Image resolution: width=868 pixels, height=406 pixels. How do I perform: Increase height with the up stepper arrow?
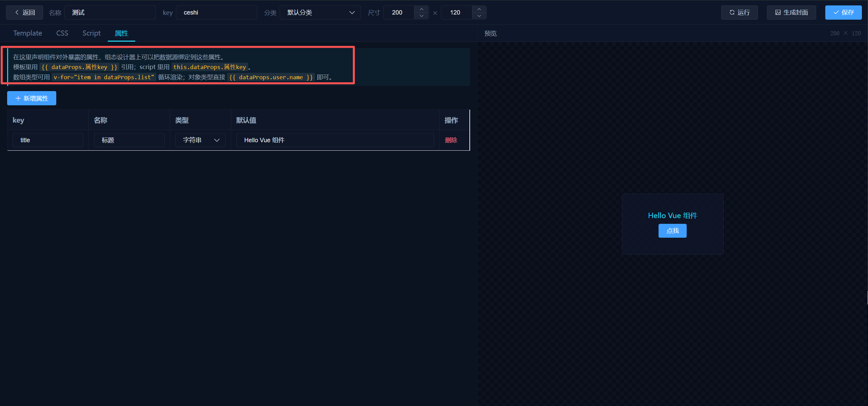pos(479,9)
